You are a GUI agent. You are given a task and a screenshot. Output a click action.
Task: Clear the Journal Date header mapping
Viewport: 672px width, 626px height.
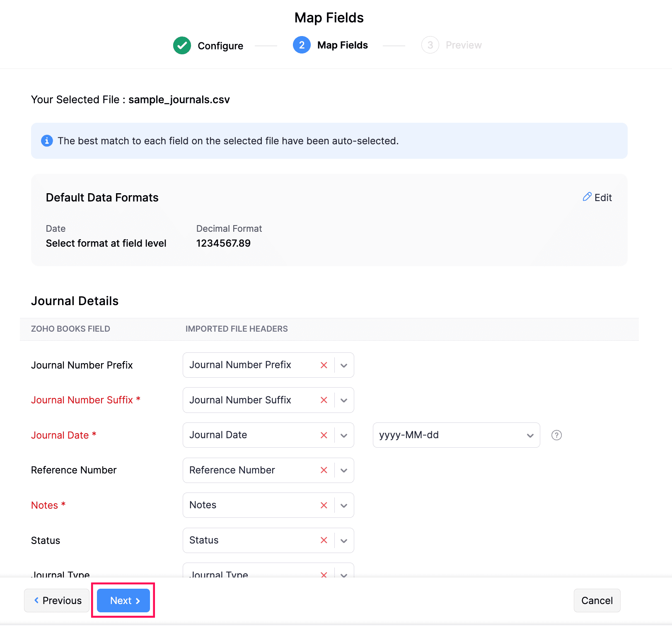tap(324, 435)
